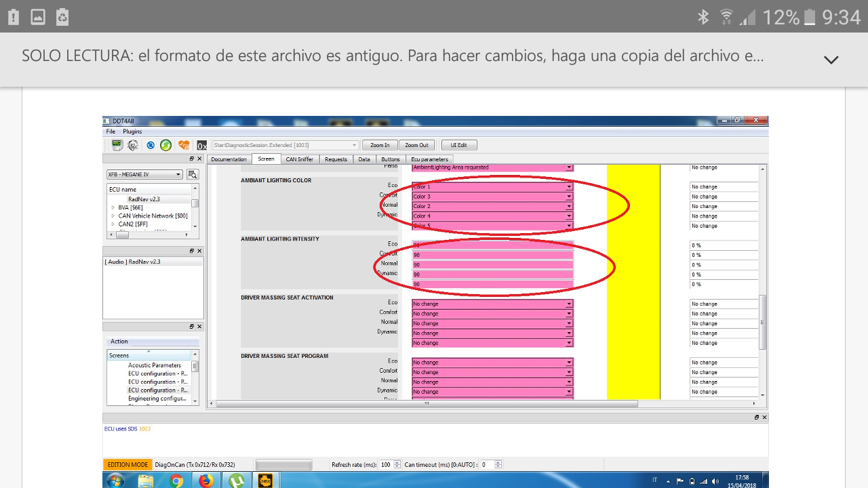Click the blue refresh toolbar icon
Viewport: 868px width, 488px height.
tap(150, 145)
